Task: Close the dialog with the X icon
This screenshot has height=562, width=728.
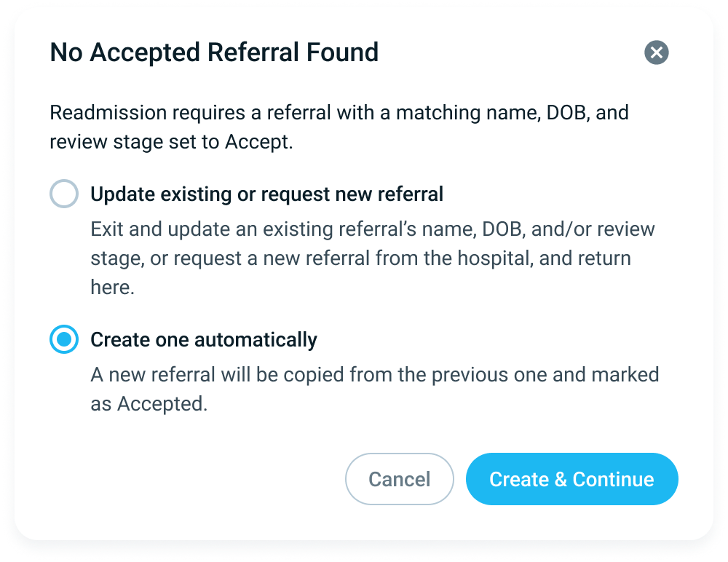Action: tap(656, 52)
